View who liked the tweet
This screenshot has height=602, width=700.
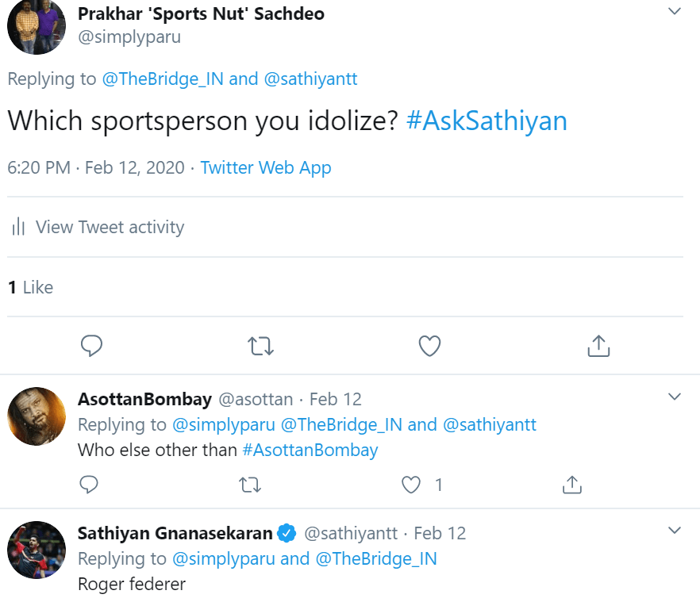pos(30,287)
